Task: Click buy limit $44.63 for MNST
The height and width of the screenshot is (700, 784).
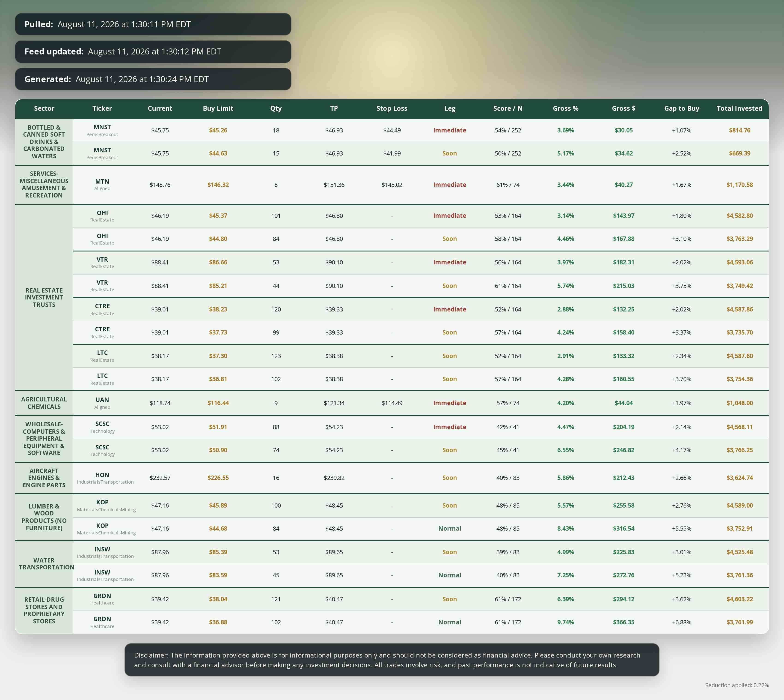Action: pos(218,153)
